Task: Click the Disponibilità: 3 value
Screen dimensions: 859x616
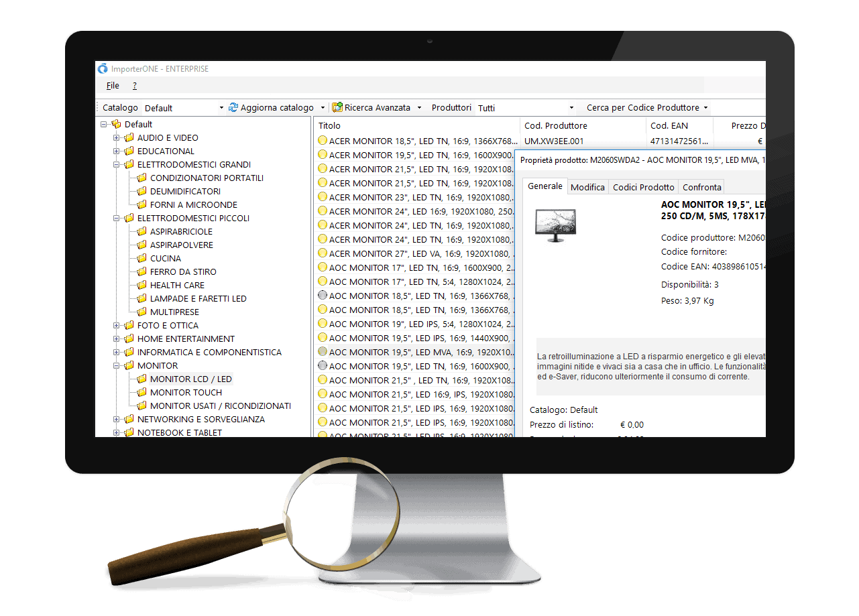Action: pyautogui.click(x=690, y=285)
